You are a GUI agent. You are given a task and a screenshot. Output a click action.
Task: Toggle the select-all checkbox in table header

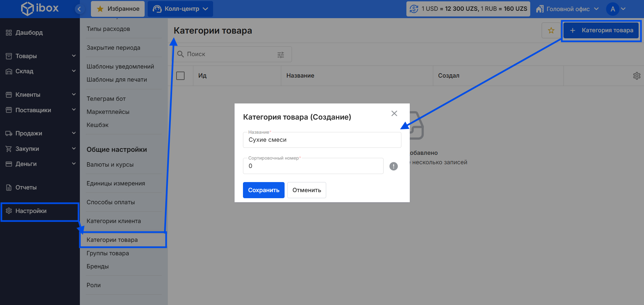click(x=181, y=76)
